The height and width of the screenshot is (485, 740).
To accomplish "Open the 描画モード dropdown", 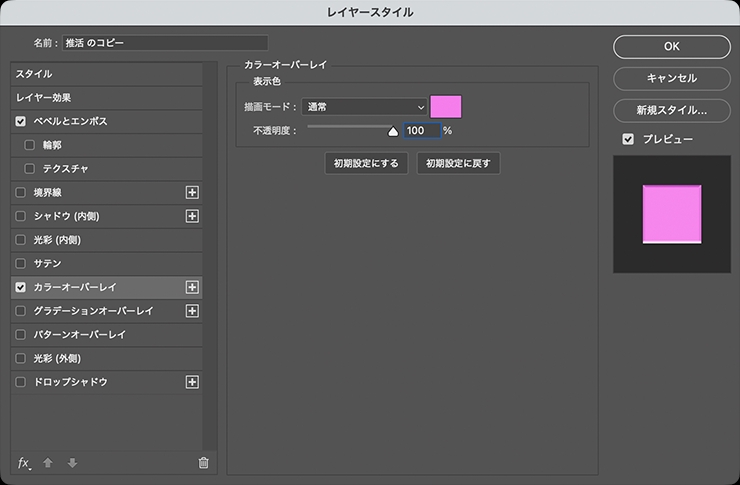I will tap(364, 107).
